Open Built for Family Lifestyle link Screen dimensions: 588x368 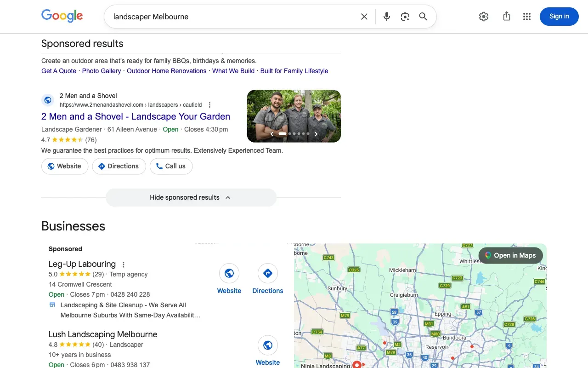[294, 71]
